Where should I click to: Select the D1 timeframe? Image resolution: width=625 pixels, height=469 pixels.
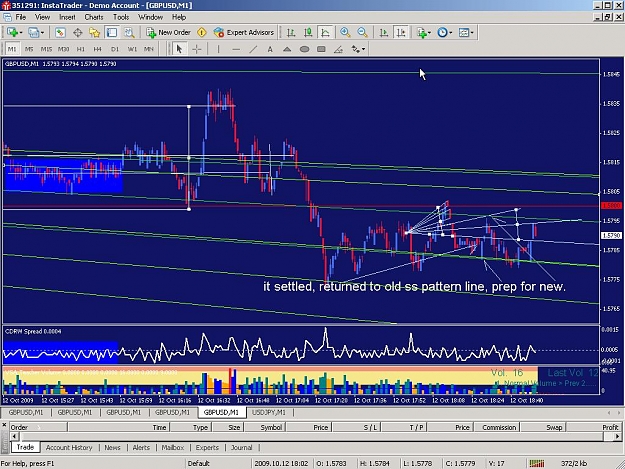point(115,49)
